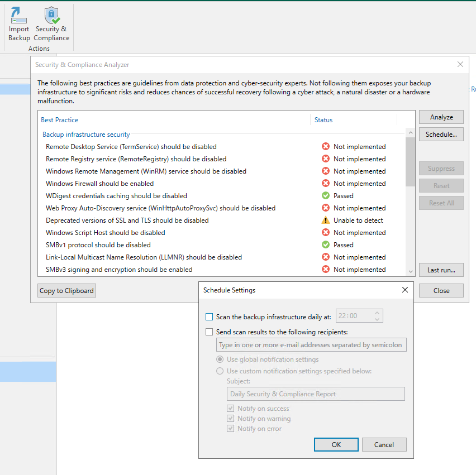Select 'Web Proxy Auto-Discovery service' row

pyautogui.click(x=222, y=208)
